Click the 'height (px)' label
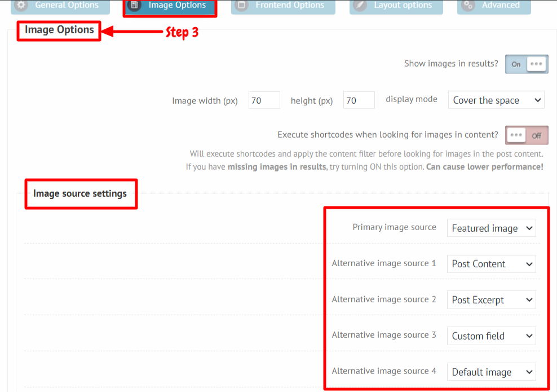The image size is (557, 392). [312, 101]
